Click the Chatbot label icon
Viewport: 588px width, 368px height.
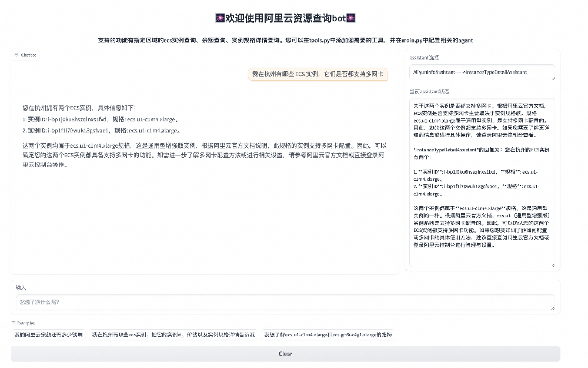16,55
